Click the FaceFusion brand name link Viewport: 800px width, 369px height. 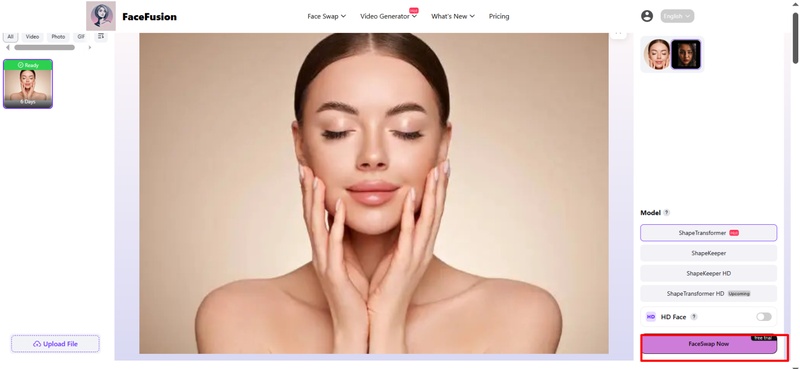[149, 16]
